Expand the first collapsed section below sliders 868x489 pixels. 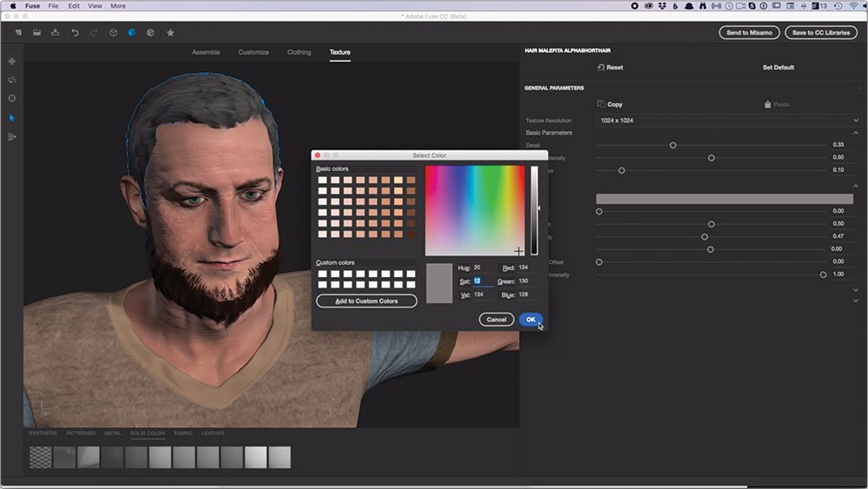(x=856, y=289)
